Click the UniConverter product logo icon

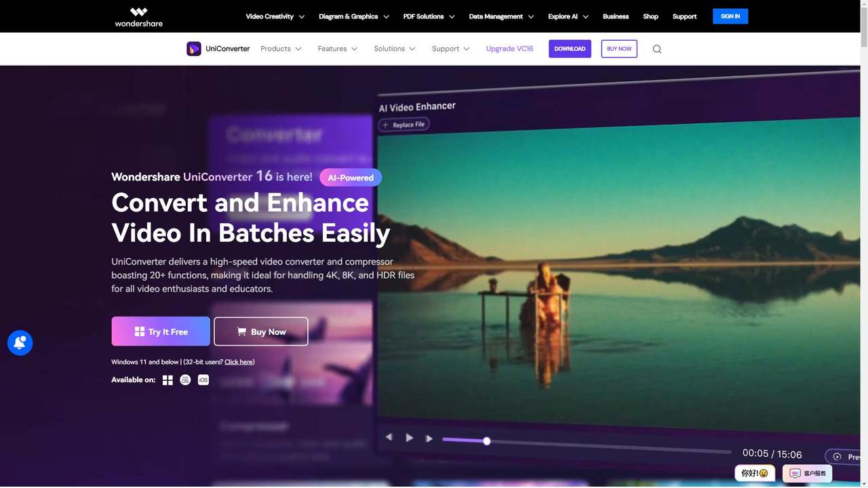(194, 49)
